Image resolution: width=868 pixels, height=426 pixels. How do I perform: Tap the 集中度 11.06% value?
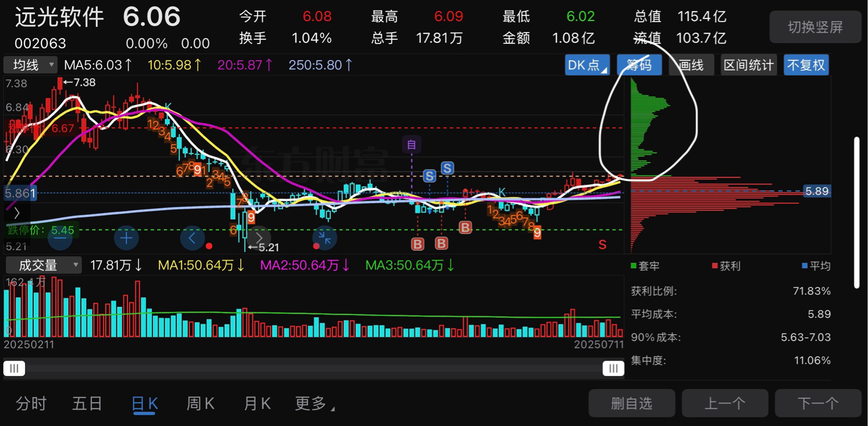(812, 361)
